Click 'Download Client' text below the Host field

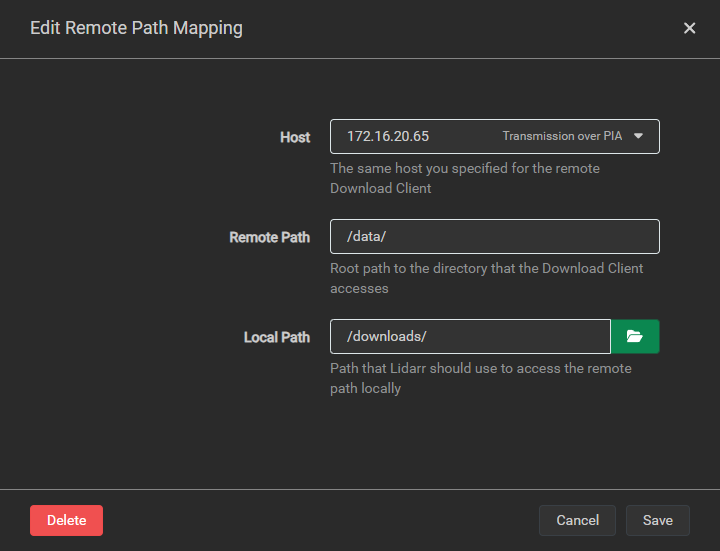381,188
